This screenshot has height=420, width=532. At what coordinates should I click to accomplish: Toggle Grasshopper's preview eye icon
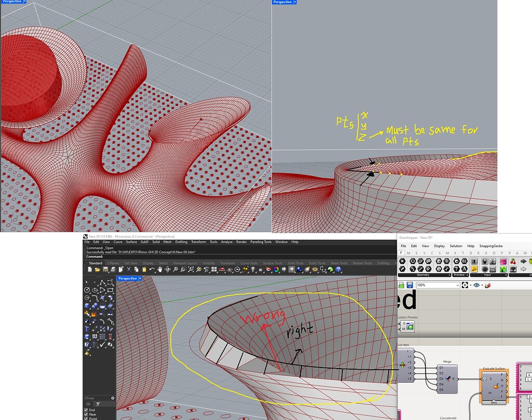pyautogui.click(x=476, y=285)
